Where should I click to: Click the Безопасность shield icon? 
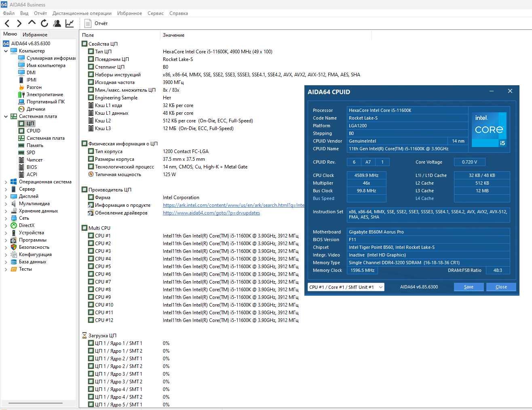[14, 247]
